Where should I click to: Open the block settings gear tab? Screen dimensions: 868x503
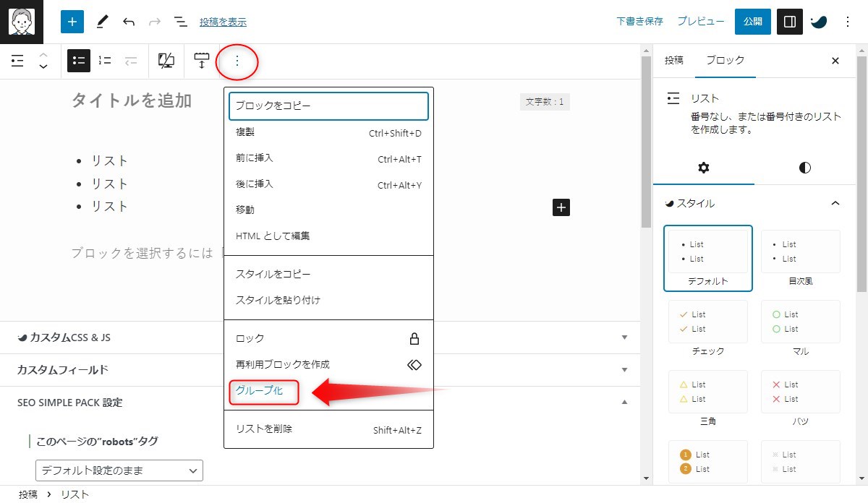click(x=704, y=168)
